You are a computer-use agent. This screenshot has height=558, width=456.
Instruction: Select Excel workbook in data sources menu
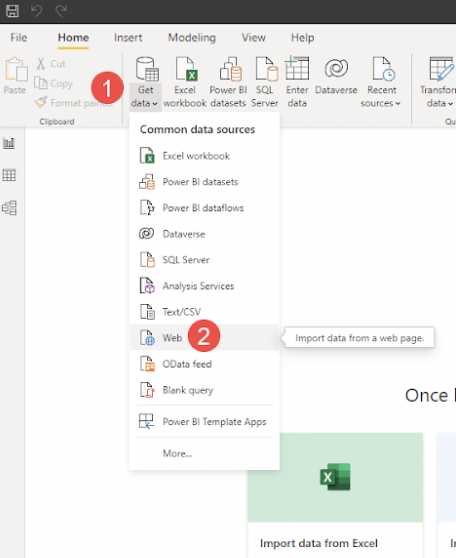point(204,156)
